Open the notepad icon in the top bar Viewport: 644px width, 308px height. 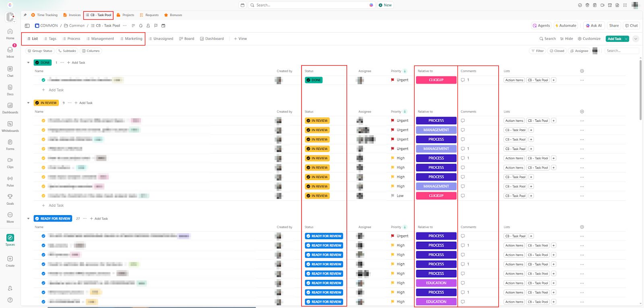point(595,5)
